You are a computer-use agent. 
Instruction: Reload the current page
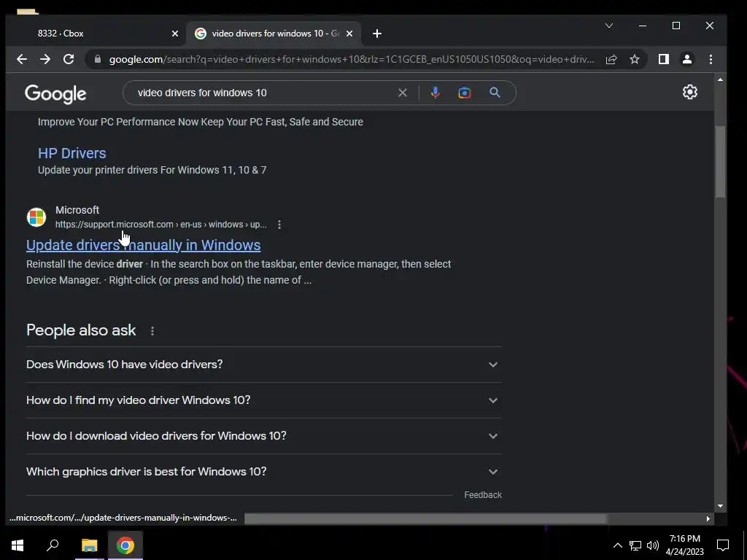(69, 59)
